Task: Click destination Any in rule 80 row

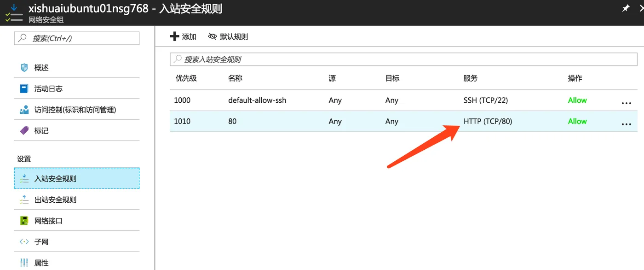Action: tap(392, 121)
